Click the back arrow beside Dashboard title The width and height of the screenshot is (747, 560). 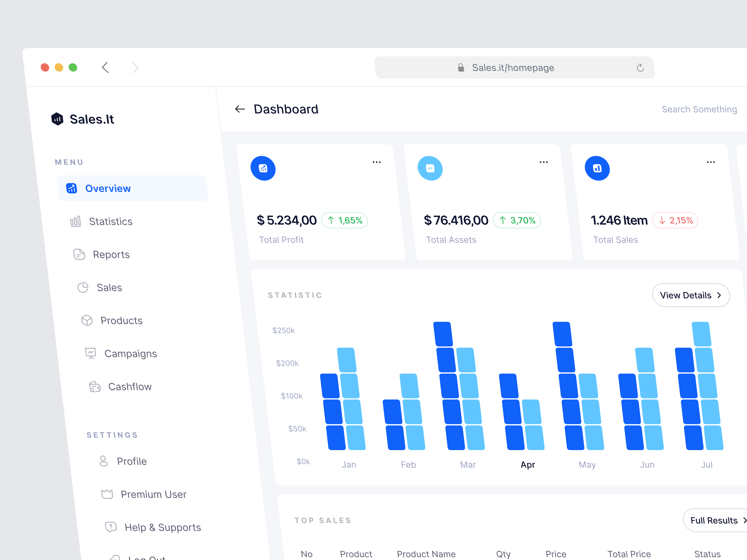[x=240, y=109]
